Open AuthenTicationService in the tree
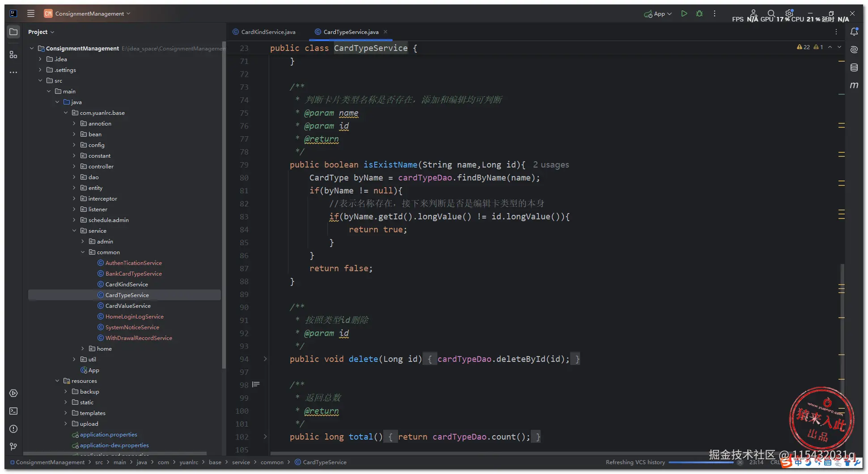868x474 pixels. (x=133, y=263)
